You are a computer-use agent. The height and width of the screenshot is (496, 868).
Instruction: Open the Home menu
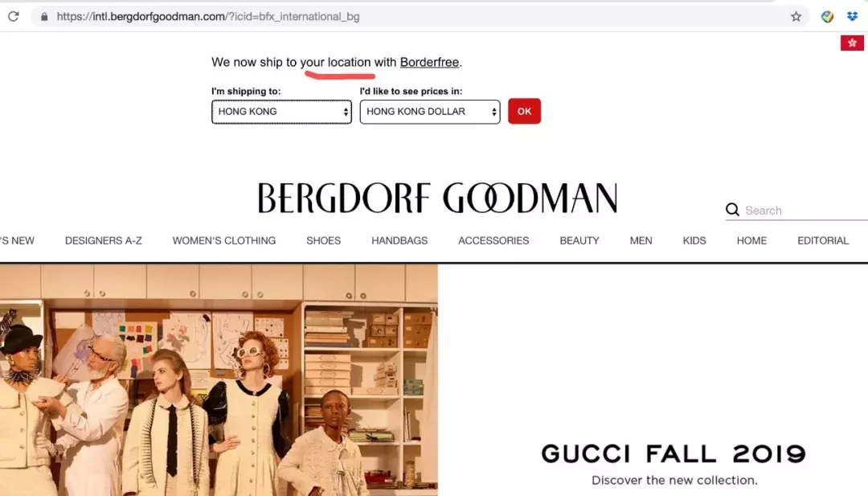[751, 241]
